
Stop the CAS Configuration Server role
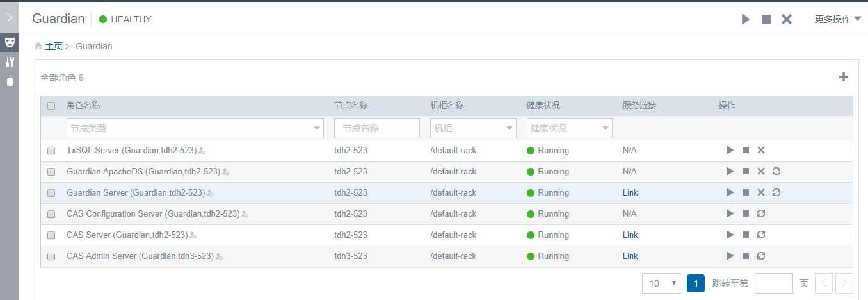pyautogui.click(x=746, y=213)
